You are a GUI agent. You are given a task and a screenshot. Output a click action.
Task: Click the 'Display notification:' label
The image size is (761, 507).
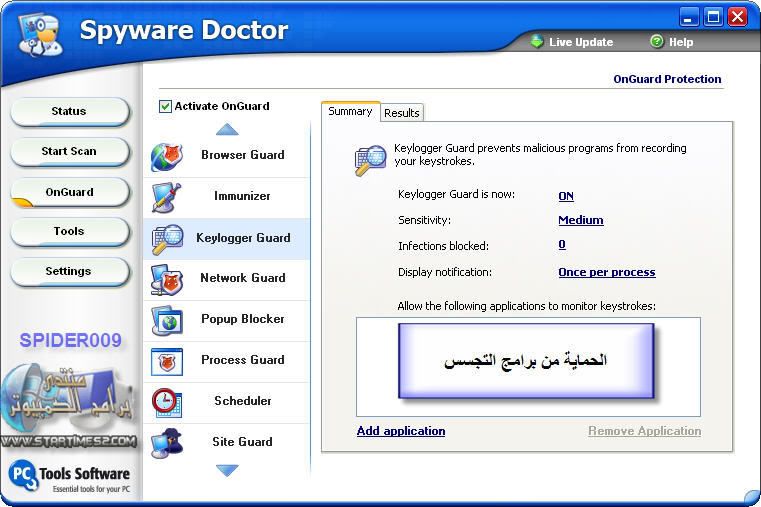click(x=445, y=272)
